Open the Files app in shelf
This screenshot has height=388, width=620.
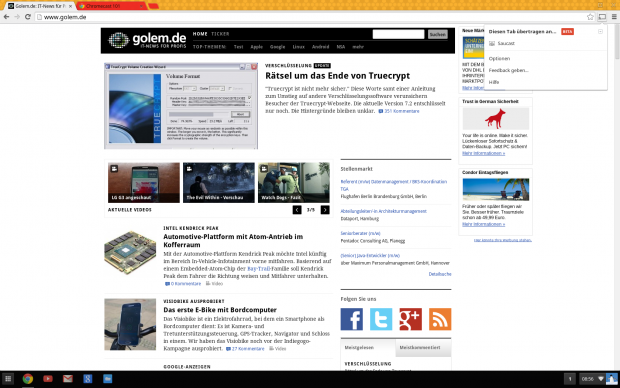point(108,379)
